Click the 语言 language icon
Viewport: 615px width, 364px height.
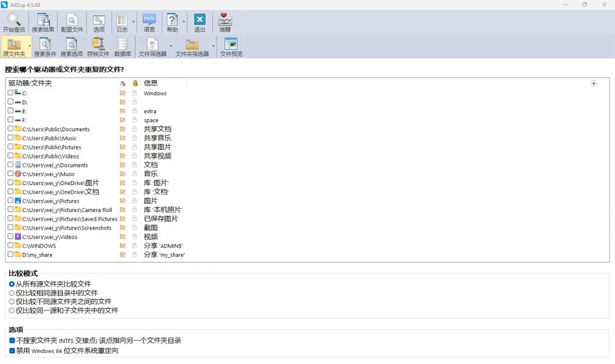(x=149, y=20)
